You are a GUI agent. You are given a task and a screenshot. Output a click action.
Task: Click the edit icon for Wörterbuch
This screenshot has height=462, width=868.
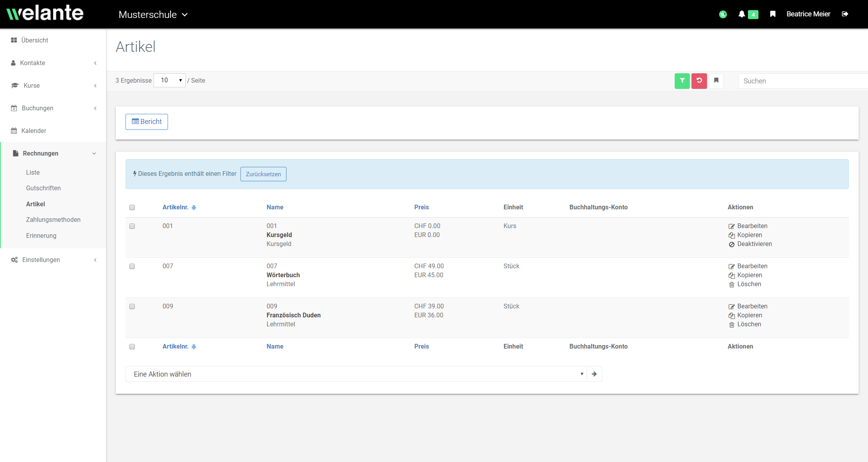coord(732,266)
